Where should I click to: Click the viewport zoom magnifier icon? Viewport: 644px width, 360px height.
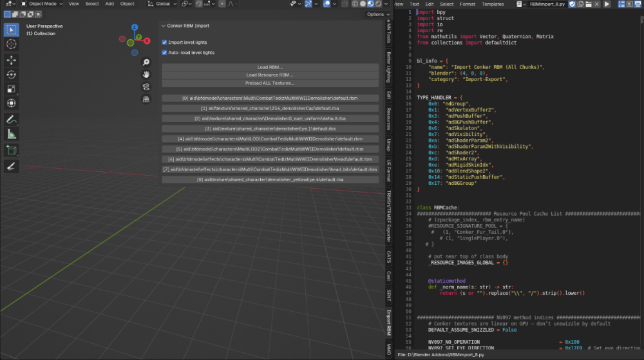[x=146, y=62]
